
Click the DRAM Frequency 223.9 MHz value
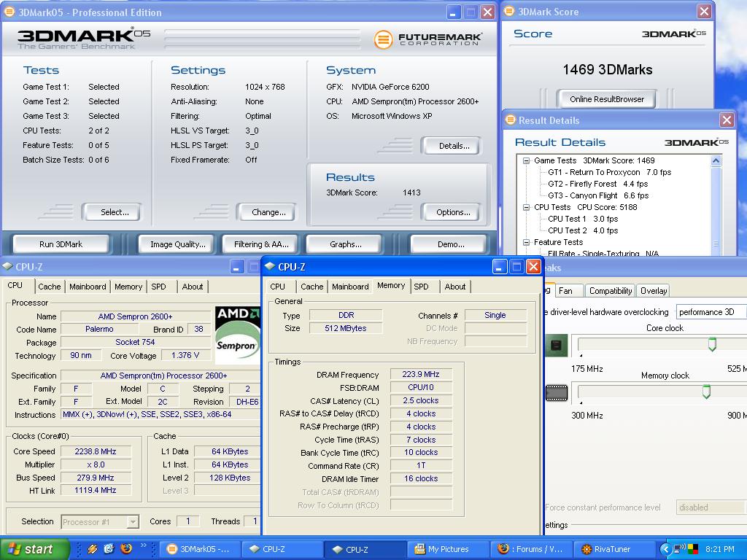click(421, 374)
